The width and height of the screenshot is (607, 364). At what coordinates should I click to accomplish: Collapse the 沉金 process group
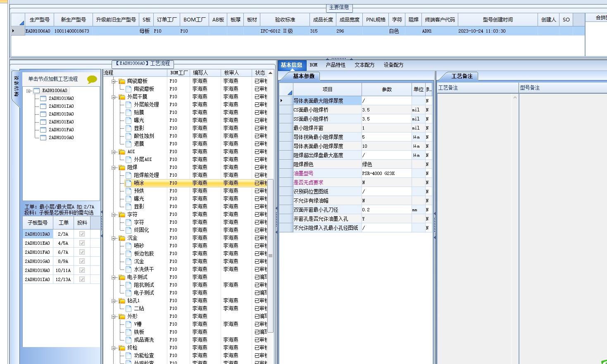[x=114, y=238]
